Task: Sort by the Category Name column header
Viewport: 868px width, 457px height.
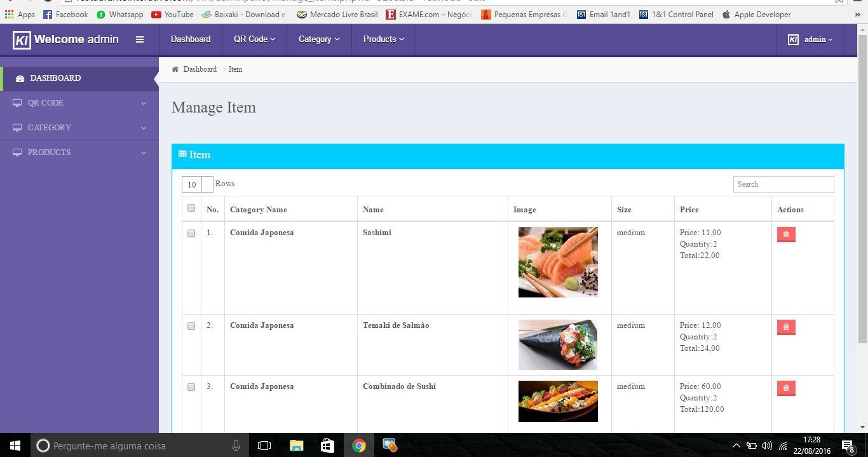Action: (258, 210)
